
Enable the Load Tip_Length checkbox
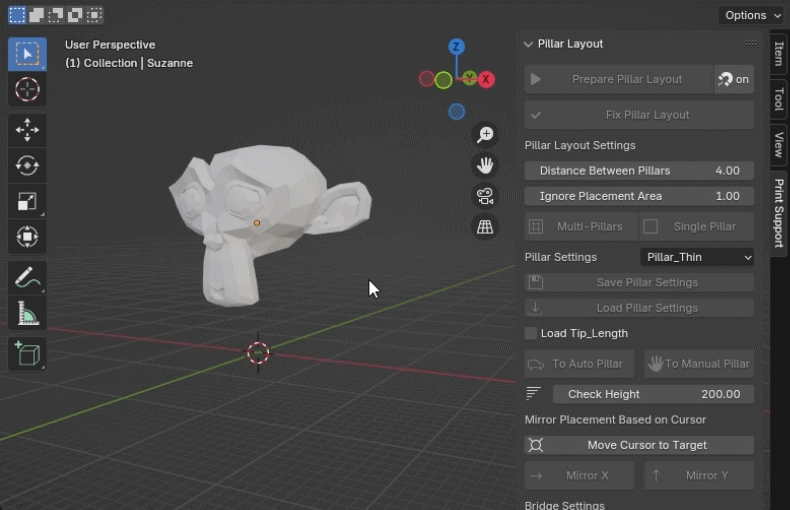(x=531, y=333)
